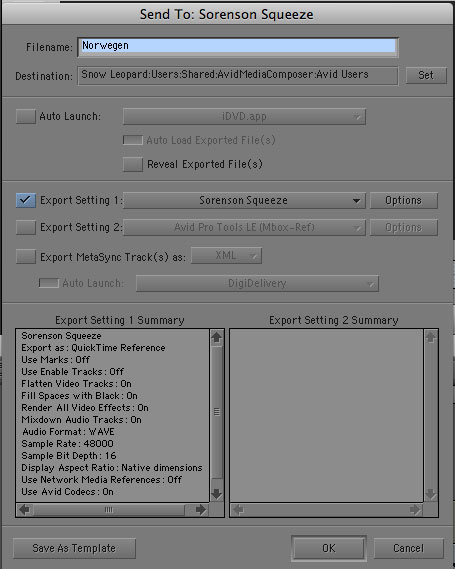The width and height of the screenshot is (455, 569).
Task: Click Set button for destination
Action: coord(426,75)
